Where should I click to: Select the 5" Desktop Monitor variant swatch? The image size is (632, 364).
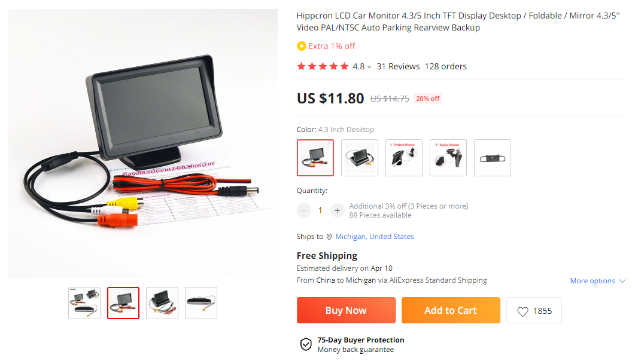coord(404,158)
